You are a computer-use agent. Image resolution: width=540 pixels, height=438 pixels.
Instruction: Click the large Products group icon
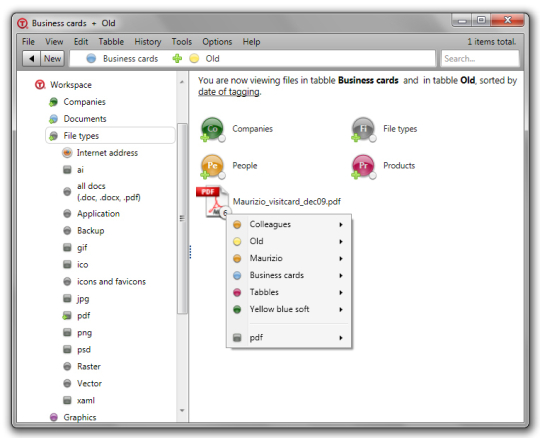[x=363, y=167]
